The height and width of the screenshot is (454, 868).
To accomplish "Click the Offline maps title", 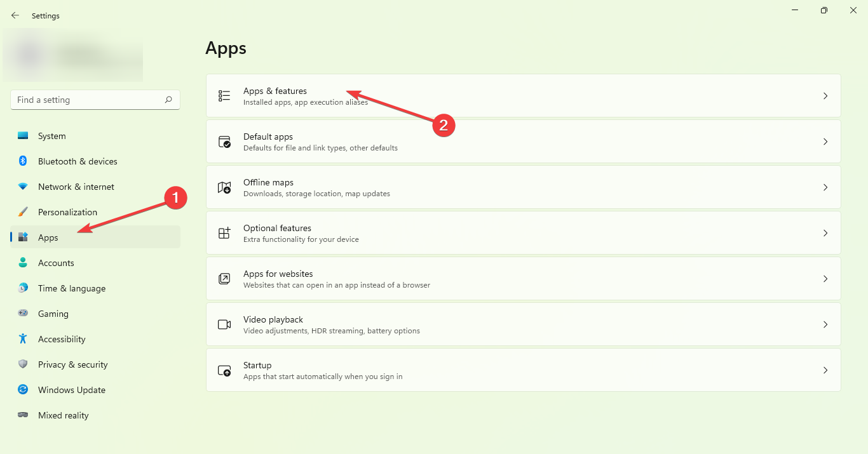I will tap(268, 182).
